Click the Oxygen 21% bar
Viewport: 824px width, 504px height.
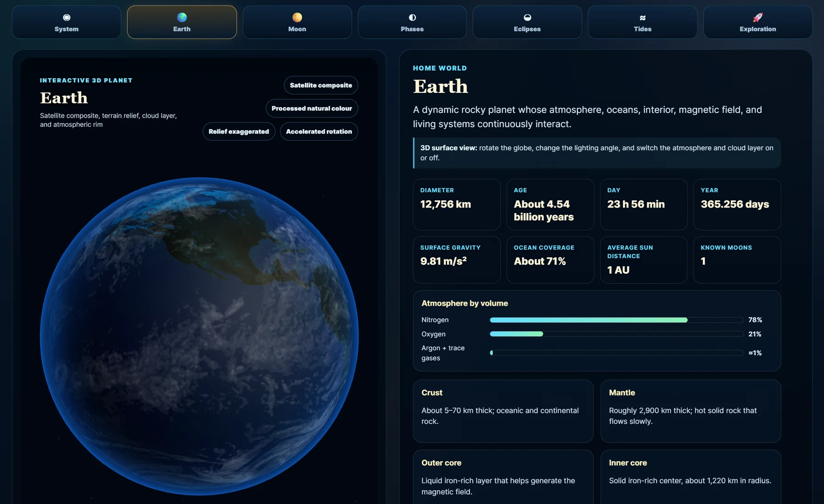click(617, 334)
